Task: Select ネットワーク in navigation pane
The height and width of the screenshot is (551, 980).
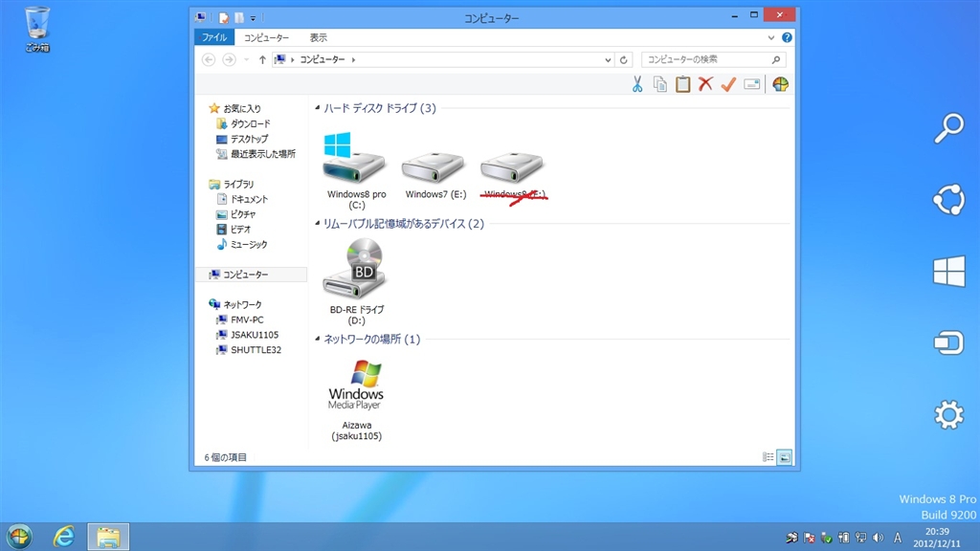Action: (x=242, y=305)
